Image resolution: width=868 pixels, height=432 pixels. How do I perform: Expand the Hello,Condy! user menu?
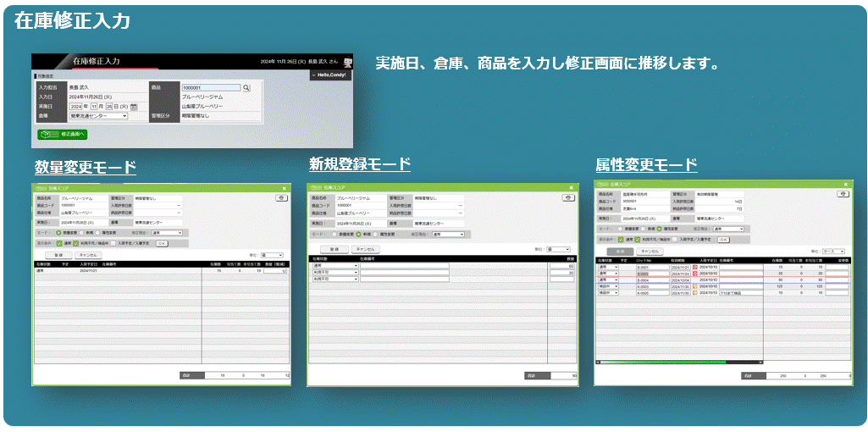[x=330, y=75]
